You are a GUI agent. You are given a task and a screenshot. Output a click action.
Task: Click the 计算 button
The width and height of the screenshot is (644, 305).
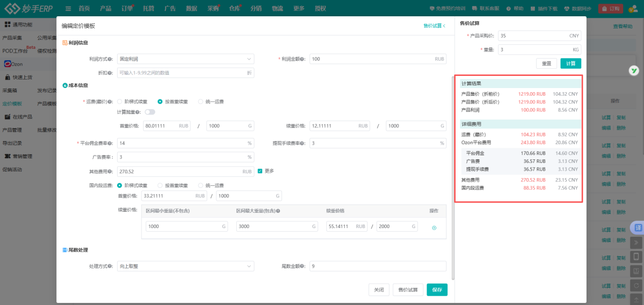coord(571,64)
